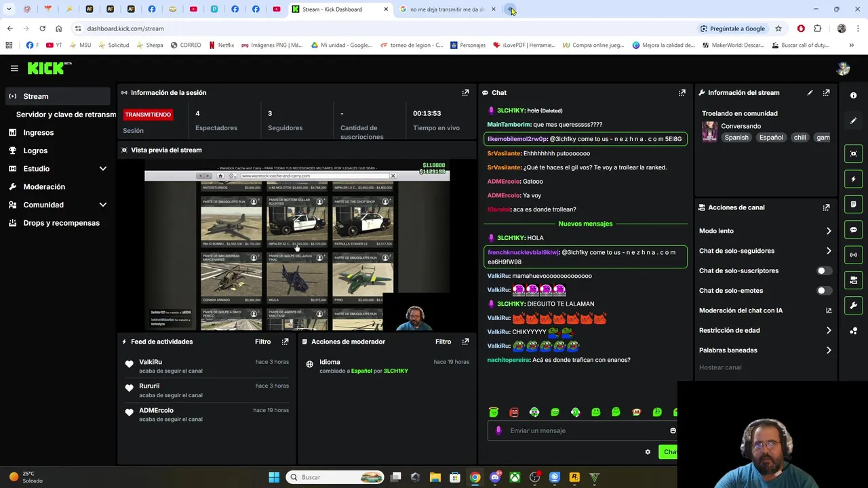Open Modo lento options arrow
The image size is (868, 488).
pyautogui.click(x=829, y=231)
